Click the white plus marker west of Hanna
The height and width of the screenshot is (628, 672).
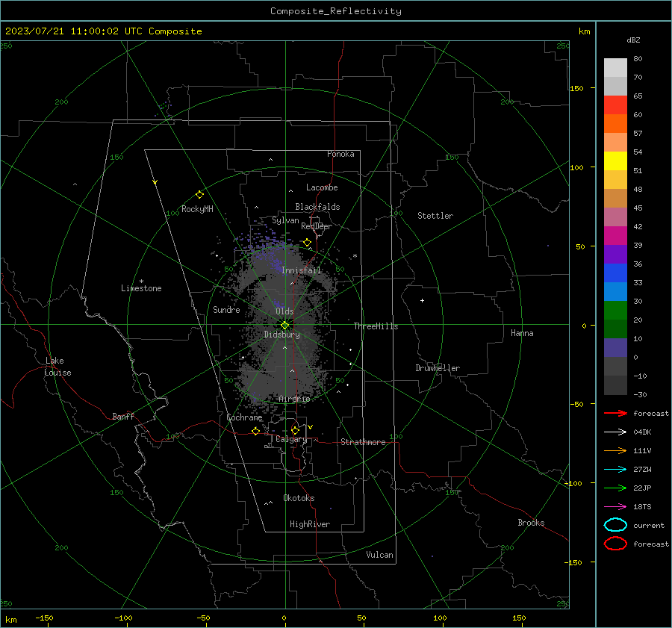pyautogui.click(x=422, y=300)
